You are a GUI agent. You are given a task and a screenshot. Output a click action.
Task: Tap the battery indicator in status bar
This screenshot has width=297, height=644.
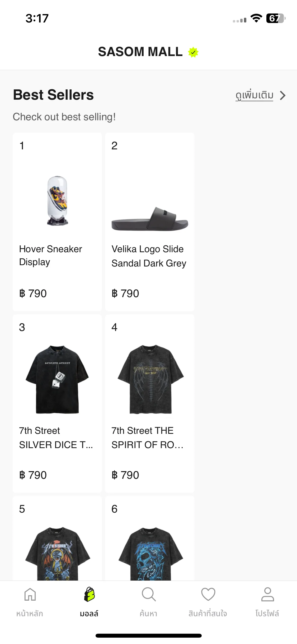(x=276, y=18)
